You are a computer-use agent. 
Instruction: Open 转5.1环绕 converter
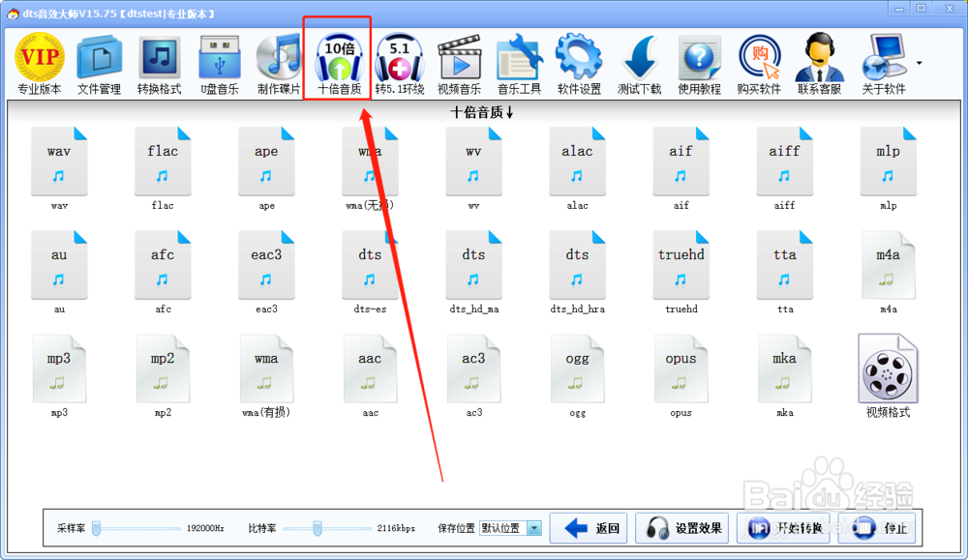(x=400, y=64)
